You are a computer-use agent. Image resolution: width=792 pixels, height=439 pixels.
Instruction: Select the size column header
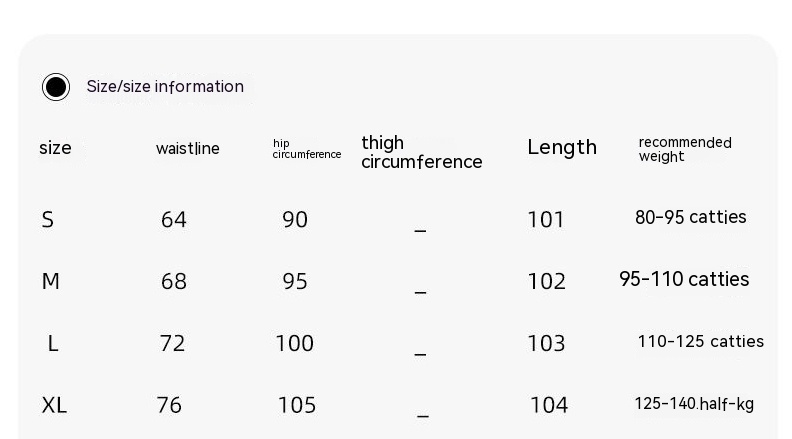55,148
